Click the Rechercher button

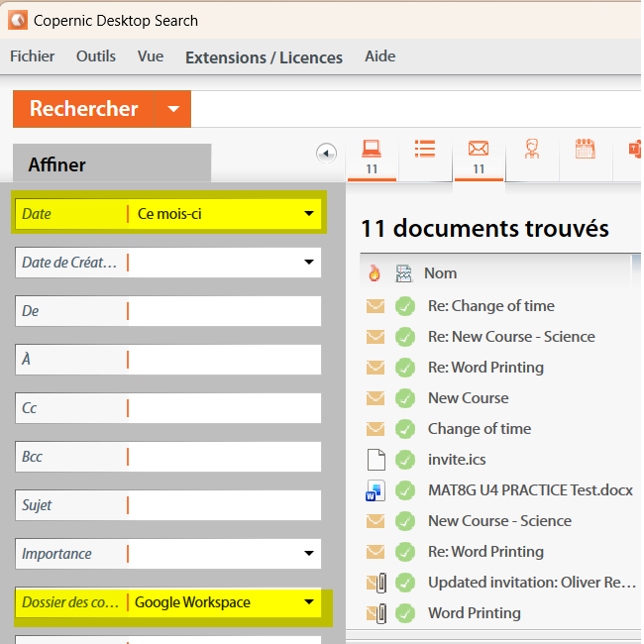click(x=84, y=109)
